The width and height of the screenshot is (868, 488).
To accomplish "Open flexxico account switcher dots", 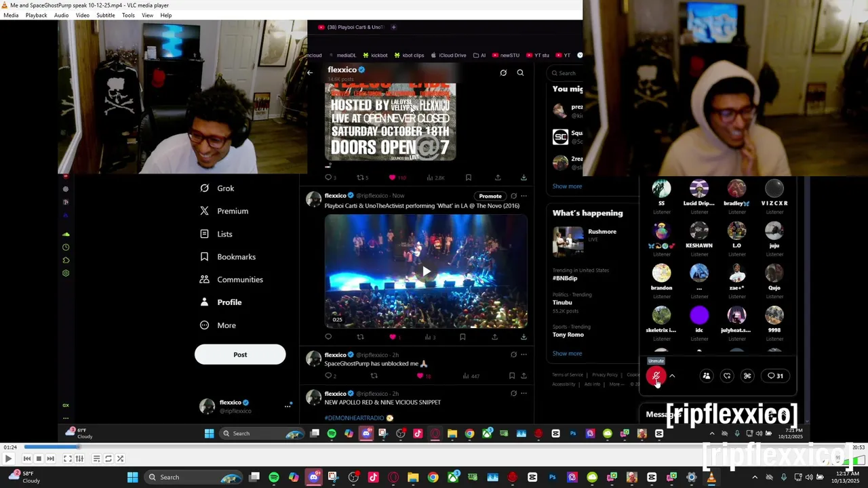I will coord(288,405).
